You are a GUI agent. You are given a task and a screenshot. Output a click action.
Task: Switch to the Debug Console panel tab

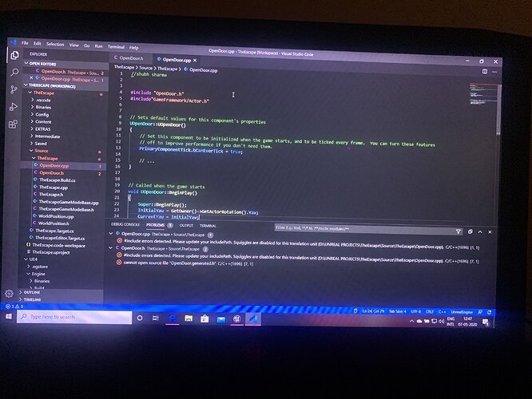point(125,224)
